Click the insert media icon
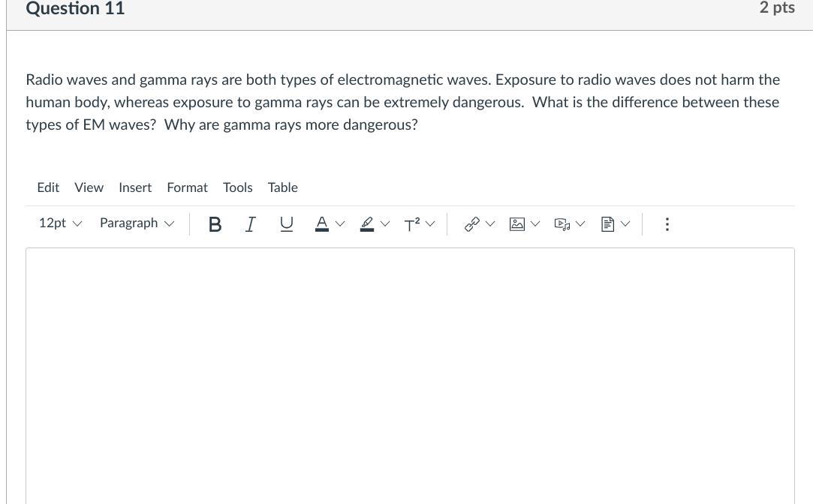This screenshot has height=504, width=813. point(562,223)
